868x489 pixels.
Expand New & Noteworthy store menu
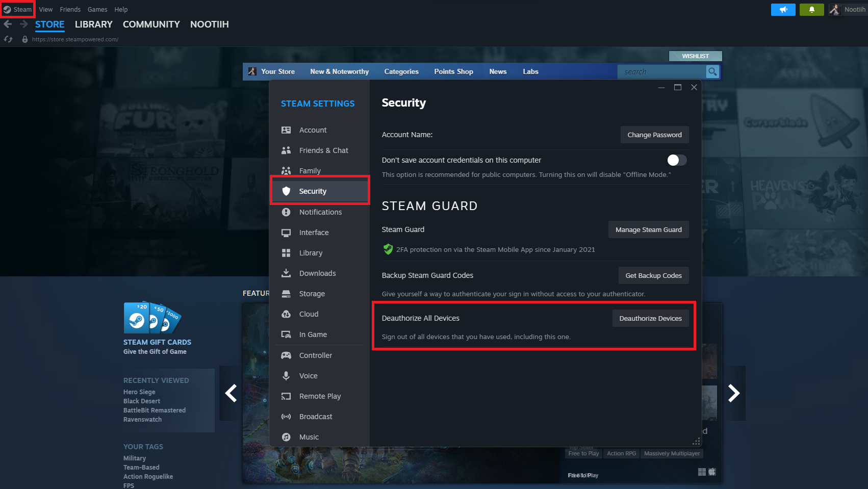pyautogui.click(x=340, y=72)
